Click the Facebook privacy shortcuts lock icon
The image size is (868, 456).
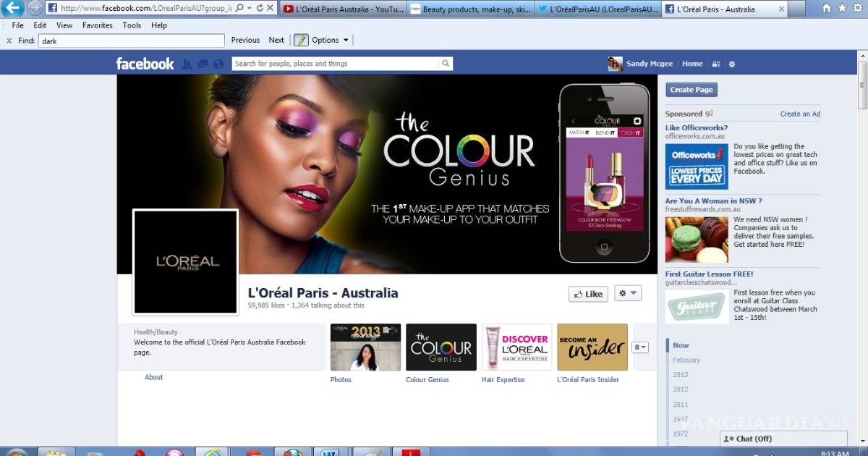[716, 64]
